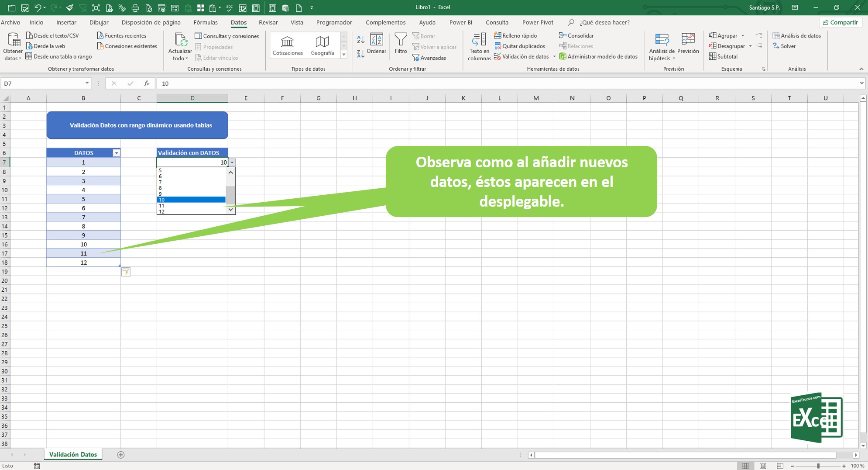Open the Fórmulas ribbon tab

(x=205, y=22)
